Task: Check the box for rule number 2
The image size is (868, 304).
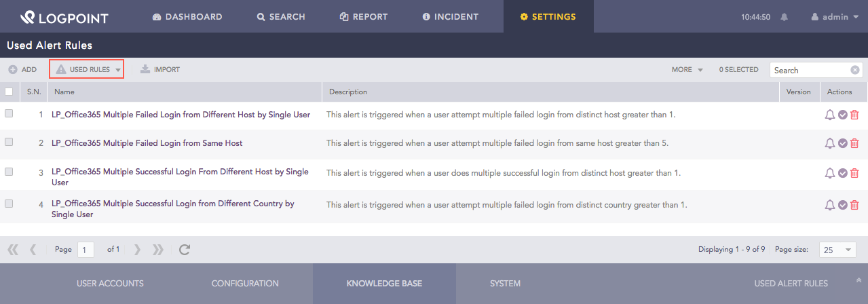Action: click(9, 142)
